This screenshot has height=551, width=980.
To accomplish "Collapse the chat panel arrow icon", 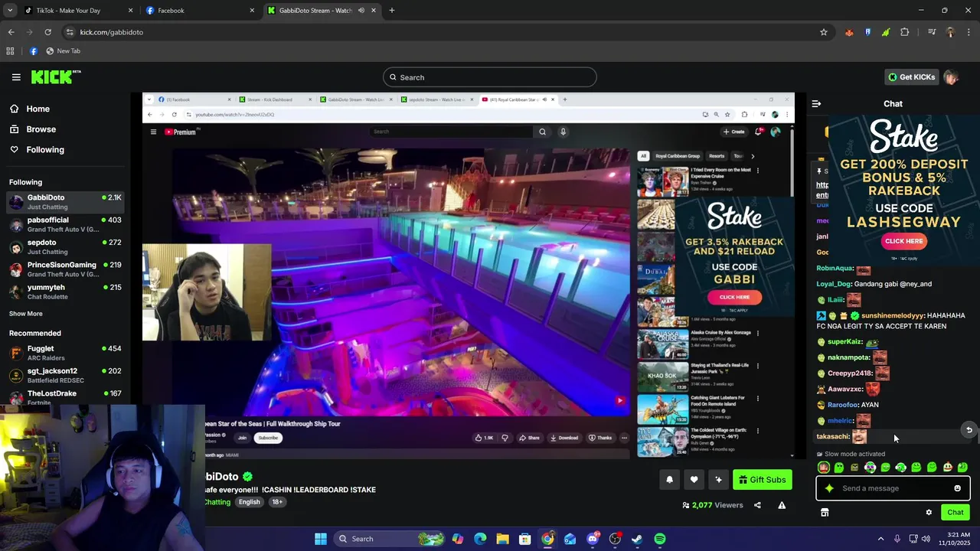I will click(x=816, y=103).
